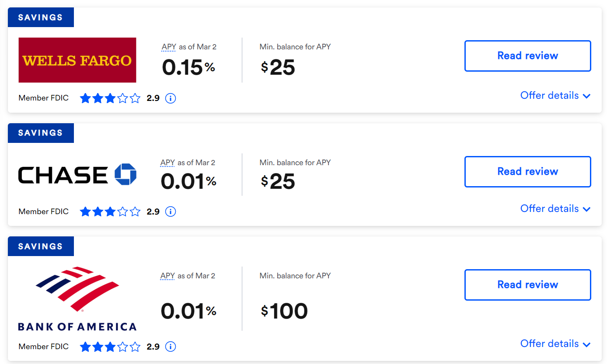Screen dimensions: 607x364
Task: Click Bank of America star rating
Action: 110,347
